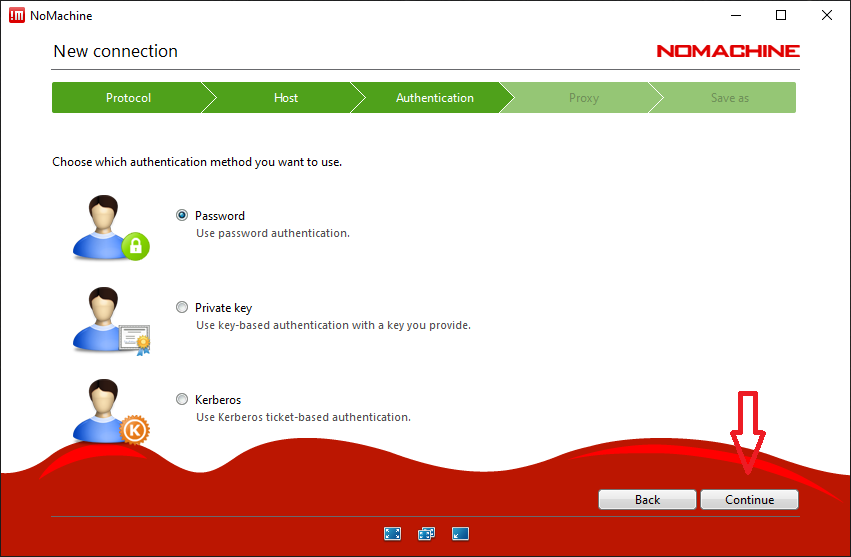This screenshot has width=851, height=557.
Task: Jump to the Save as step
Action: pos(729,98)
